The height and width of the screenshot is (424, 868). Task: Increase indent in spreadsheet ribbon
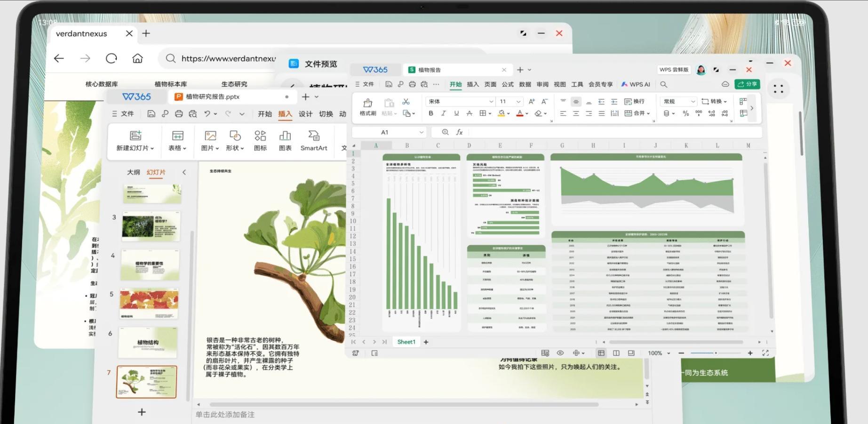(614, 102)
